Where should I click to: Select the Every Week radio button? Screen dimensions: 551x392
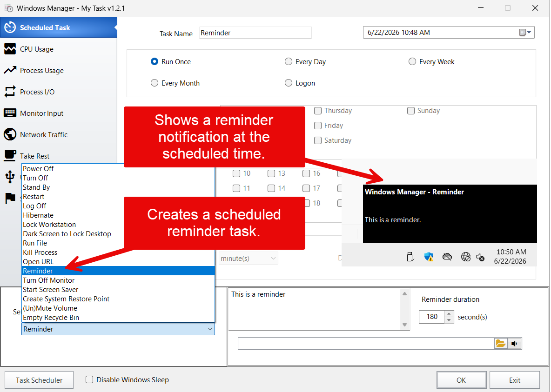click(412, 61)
